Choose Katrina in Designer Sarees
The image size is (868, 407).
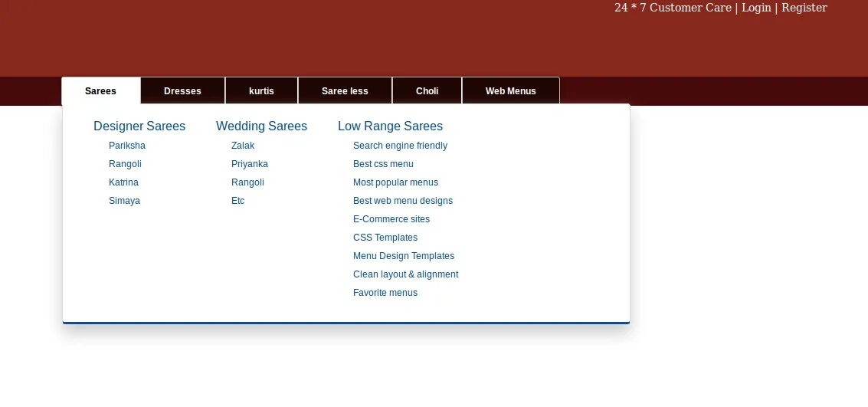(x=123, y=182)
